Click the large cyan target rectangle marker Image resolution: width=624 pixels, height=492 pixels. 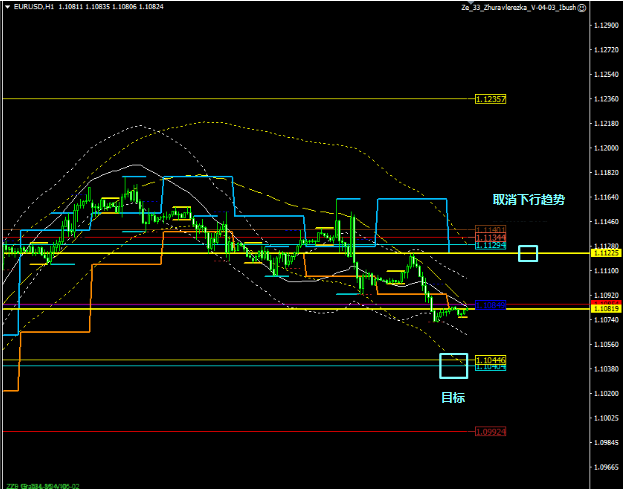tap(453, 366)
